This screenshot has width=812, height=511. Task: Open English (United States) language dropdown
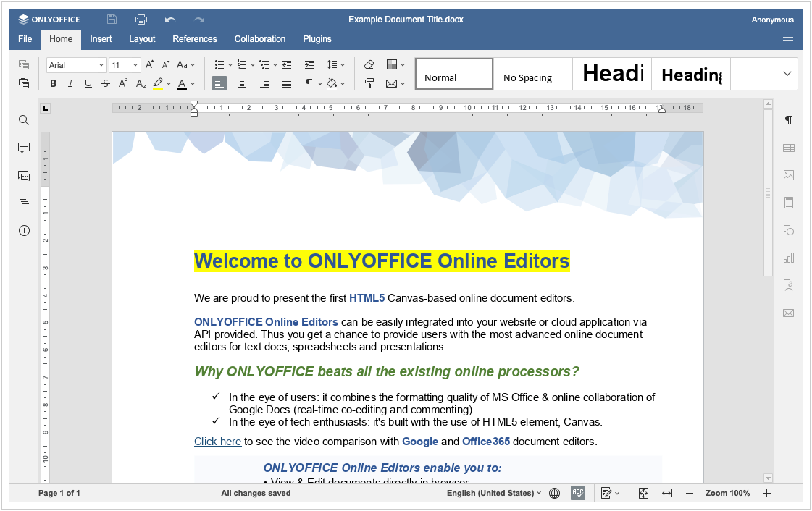494,494
